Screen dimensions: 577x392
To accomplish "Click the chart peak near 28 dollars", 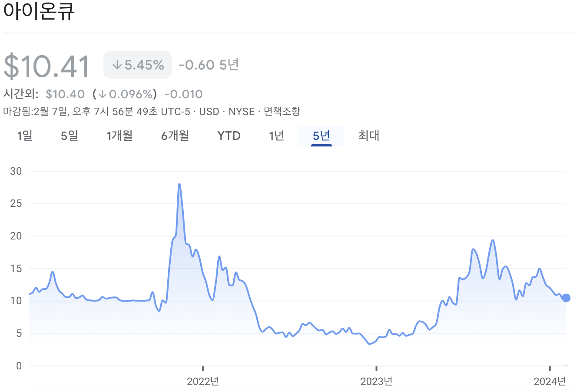I will [179, 184].
